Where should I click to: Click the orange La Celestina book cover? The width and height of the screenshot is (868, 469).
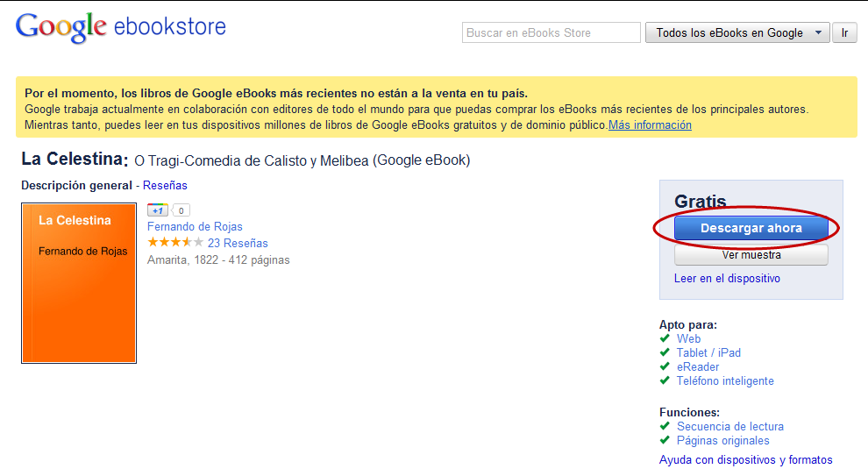click(79, 283)
